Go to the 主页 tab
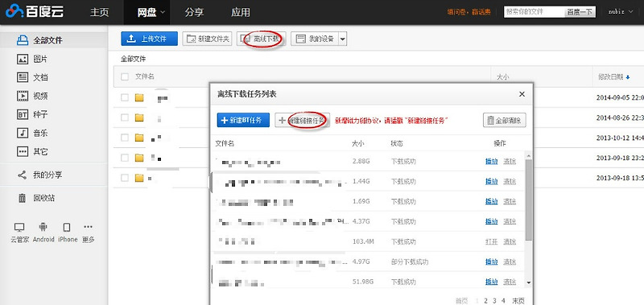Screen dimensions: 644x305 (x=99, y=12)
